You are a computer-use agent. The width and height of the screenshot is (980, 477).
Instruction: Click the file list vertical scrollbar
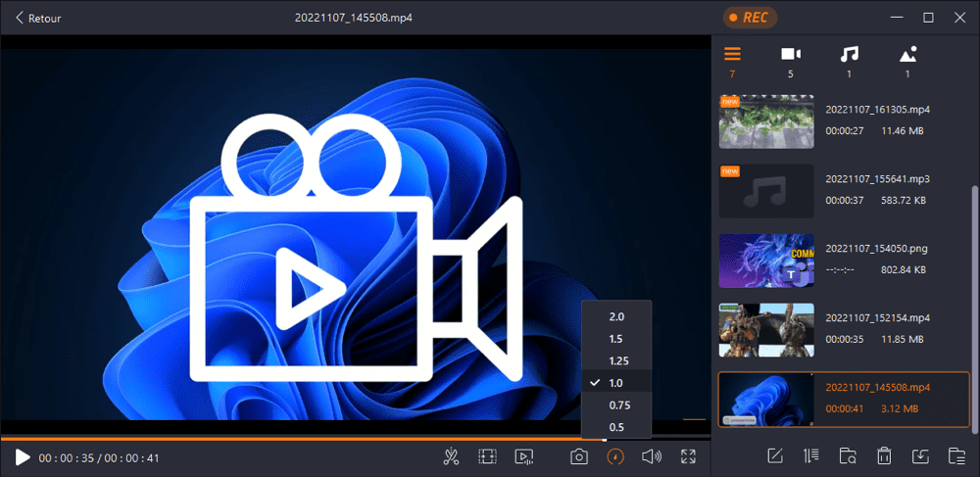click(975, 310)
